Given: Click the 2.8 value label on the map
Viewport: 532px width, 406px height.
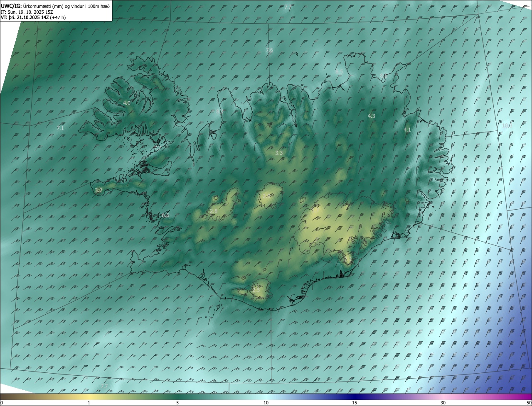Looking at the screenshot, I should 214,211.
